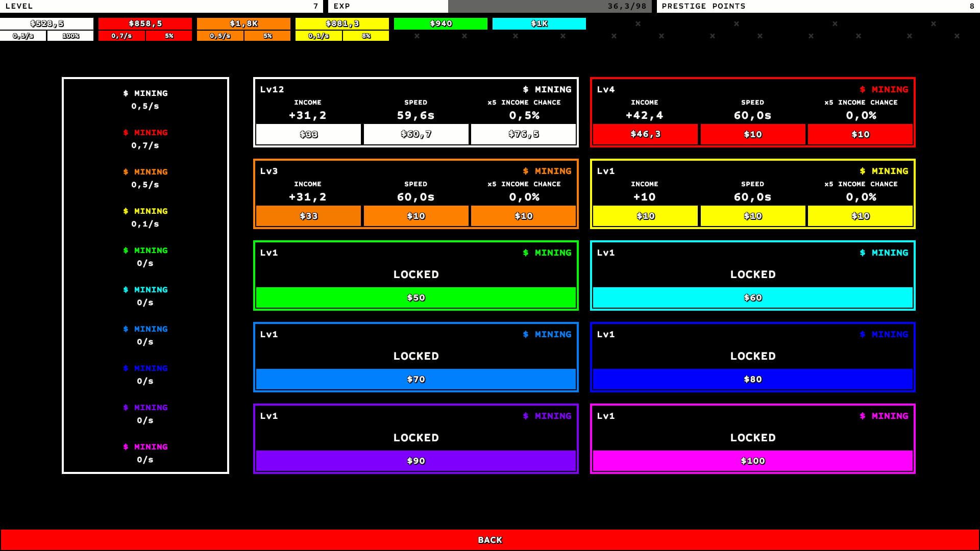Viewport: 980px width, 551px height.
Task: Buy the $33 income upgrade on white panel
Action: tap(308, 134)
